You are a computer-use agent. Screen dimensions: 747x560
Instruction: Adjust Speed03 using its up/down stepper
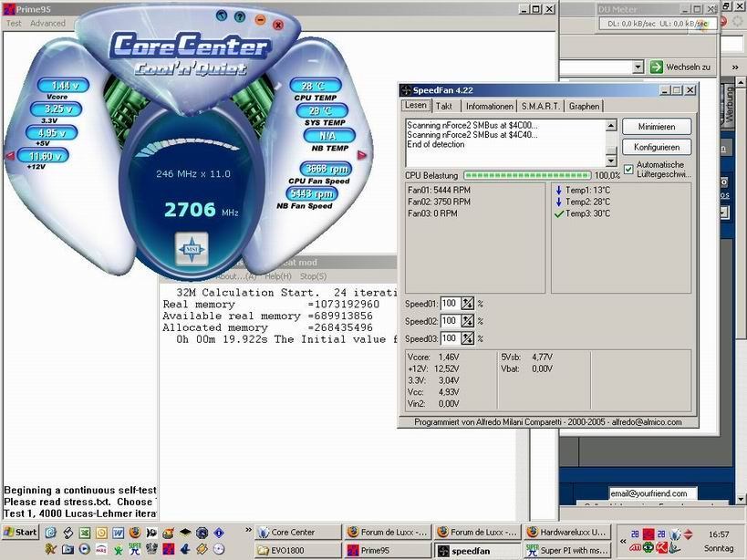pos(468,338)
